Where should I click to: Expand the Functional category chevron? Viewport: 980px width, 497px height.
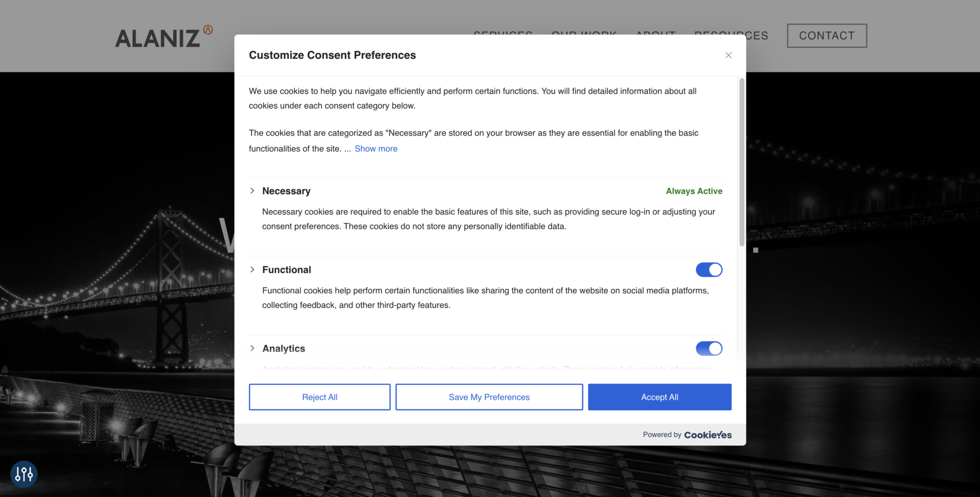tap(252, 270)
